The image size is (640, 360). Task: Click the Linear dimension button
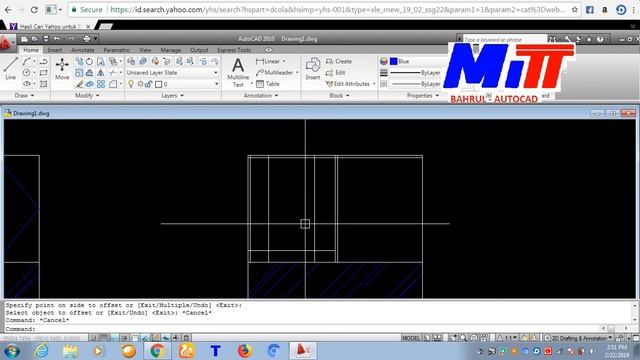[268, 61]
